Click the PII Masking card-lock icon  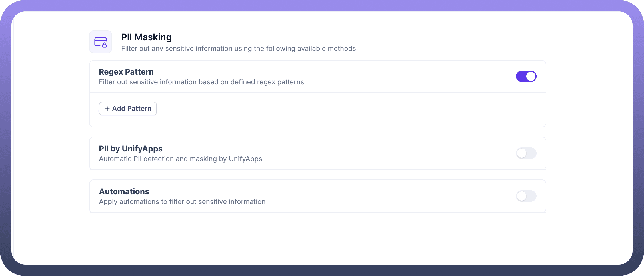coord(101,42)
